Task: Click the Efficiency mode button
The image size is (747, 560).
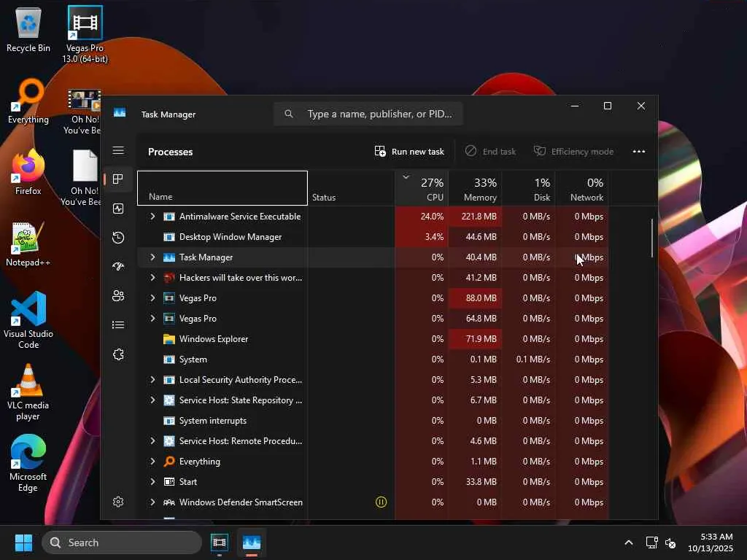Action: click(573, 152)
